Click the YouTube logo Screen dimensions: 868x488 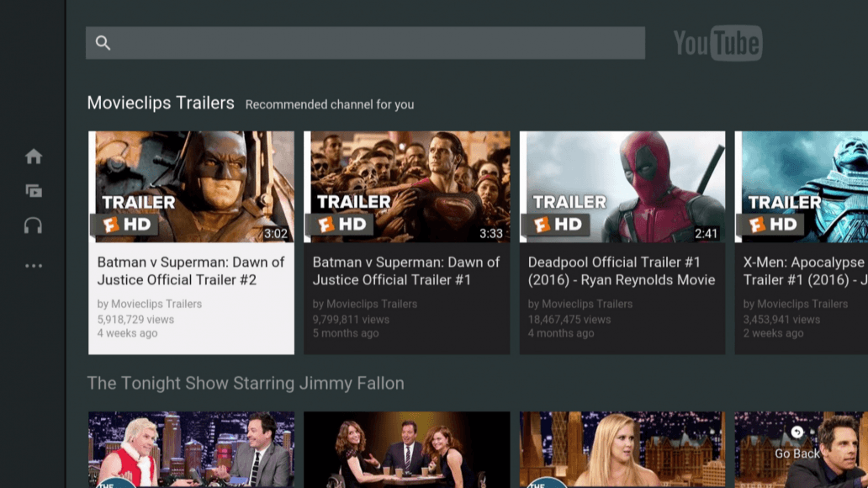pyautogui.click(x=717, y=43)
